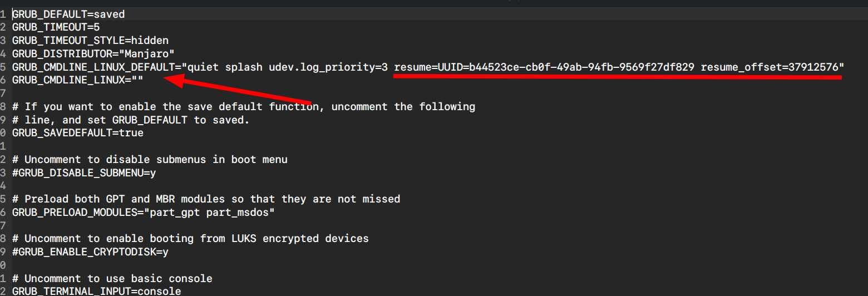Image resolution: width=868 pixels, height=296 pixels.
Task: Click line number 1 in the gutter
Action: coord(3,14)
